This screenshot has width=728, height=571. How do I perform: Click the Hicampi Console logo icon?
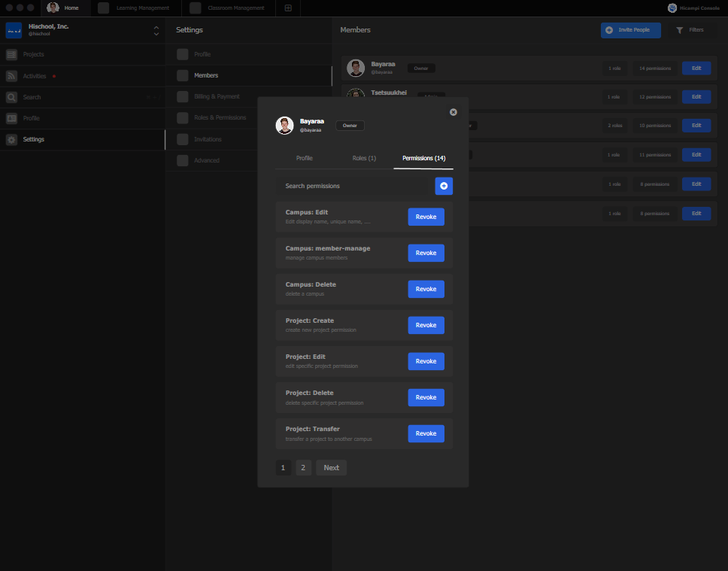[x=672, y=8]
